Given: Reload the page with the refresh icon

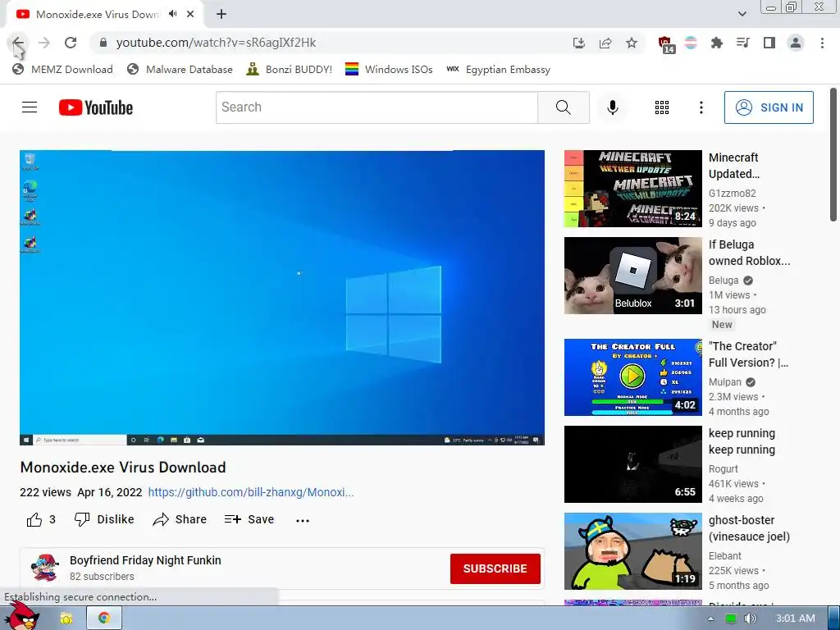Looking at the screenshot, I should click(x=71, y=43).
